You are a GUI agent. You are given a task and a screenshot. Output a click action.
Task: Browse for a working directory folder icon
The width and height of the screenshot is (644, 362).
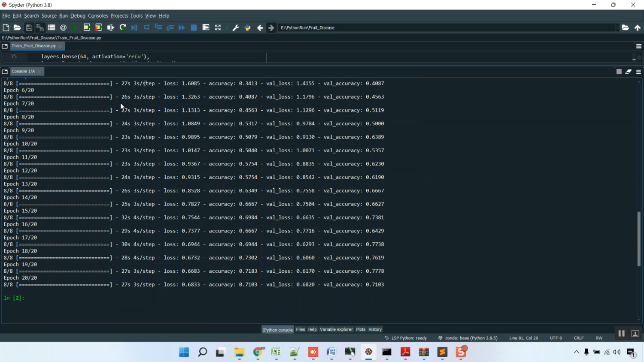(626, 28)
